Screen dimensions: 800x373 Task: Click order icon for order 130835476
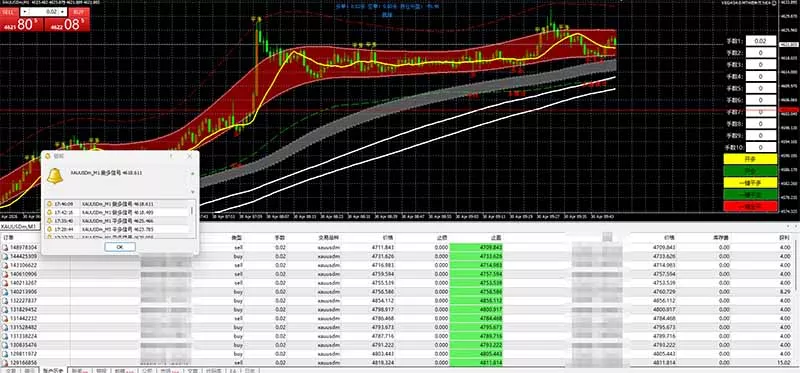(5, 345)
